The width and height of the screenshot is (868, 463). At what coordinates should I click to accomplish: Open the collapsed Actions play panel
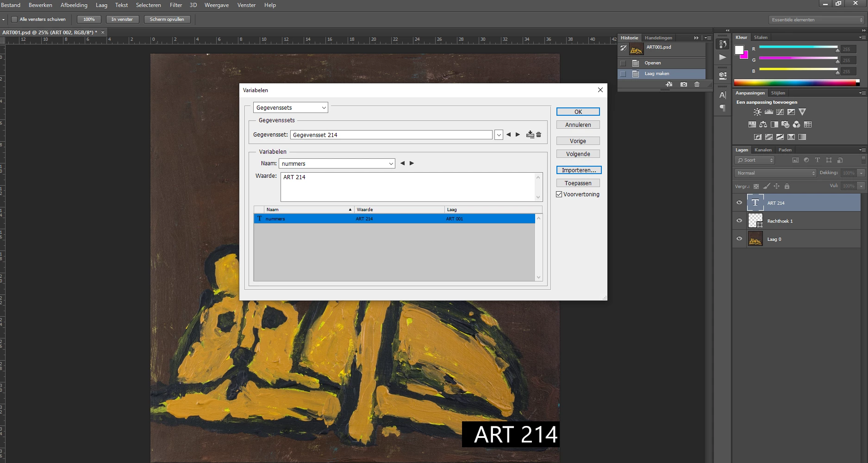point(723,57)
